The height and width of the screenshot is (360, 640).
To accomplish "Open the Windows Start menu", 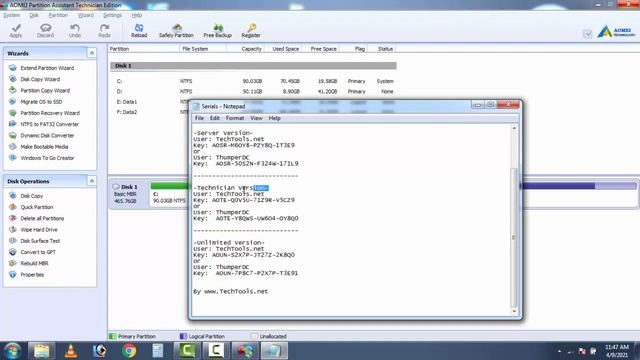I will pos(12,351).
